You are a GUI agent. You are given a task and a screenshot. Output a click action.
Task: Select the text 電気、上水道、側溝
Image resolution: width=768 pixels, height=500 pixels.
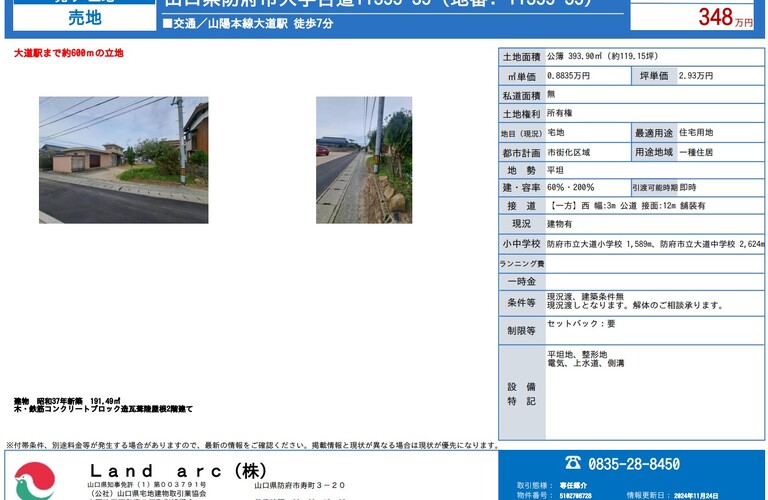(586, 363)
